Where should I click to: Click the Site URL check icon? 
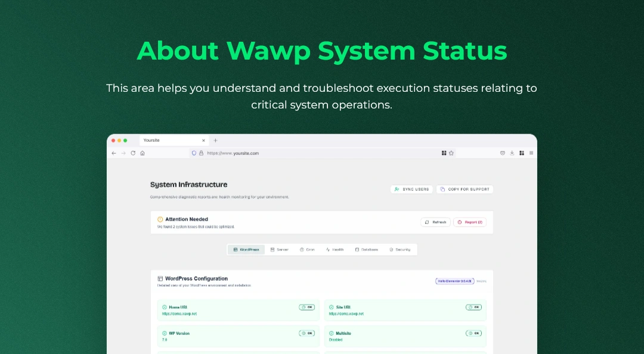[332, 307]
